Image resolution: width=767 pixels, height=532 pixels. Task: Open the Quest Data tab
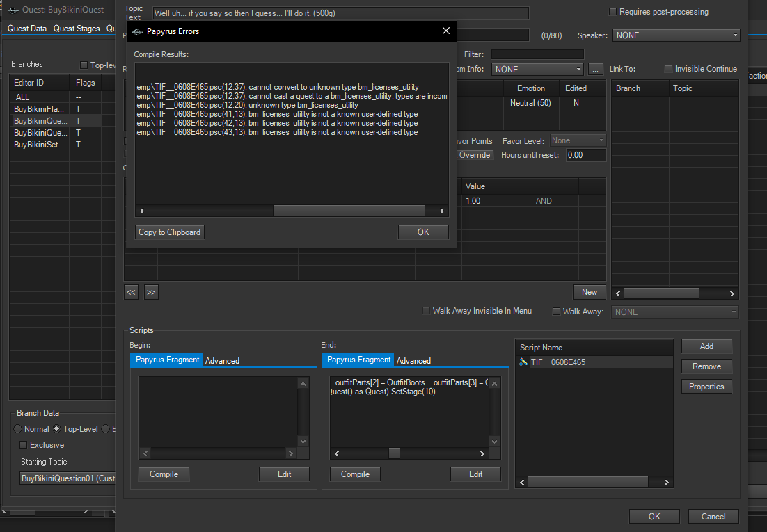pyautogui.click(x=27, y=29)
